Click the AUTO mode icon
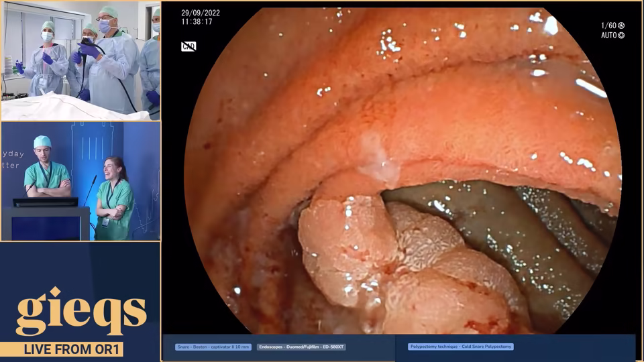The image size is (644, 362). click(621, 36)
